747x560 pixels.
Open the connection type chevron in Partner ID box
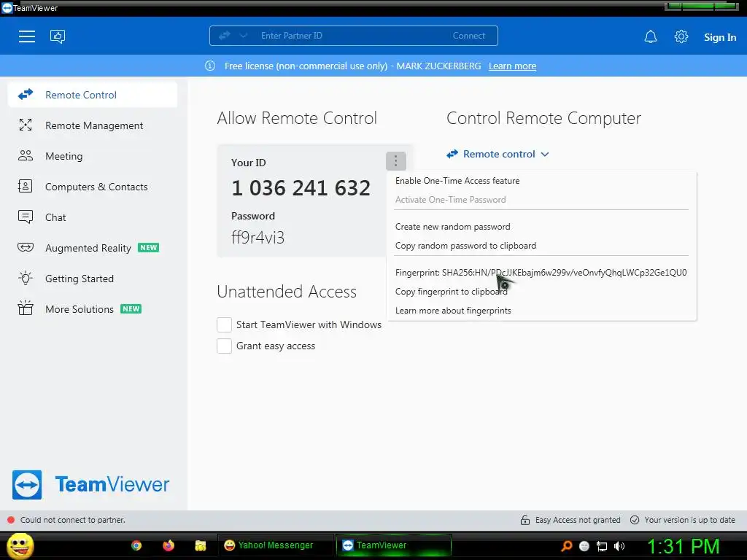tap(244, 36)
